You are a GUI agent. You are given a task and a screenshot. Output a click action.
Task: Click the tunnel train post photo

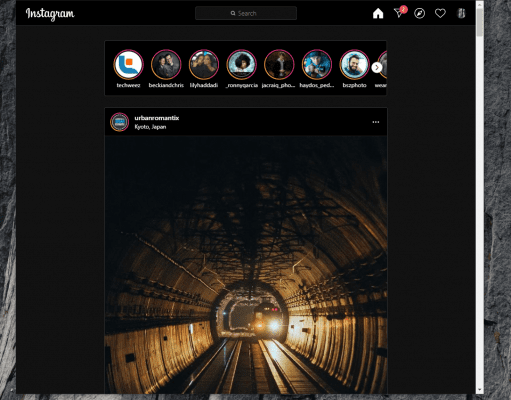246,265
